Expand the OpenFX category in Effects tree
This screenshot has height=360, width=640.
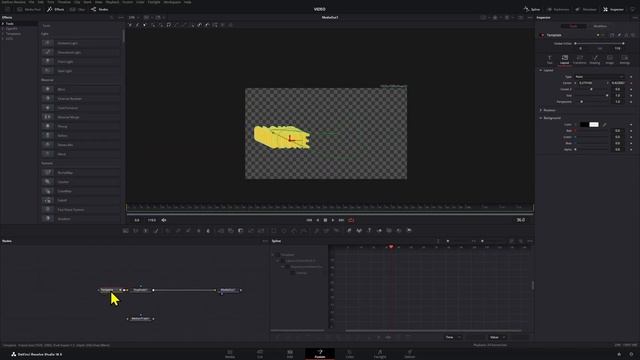[3, 29]
